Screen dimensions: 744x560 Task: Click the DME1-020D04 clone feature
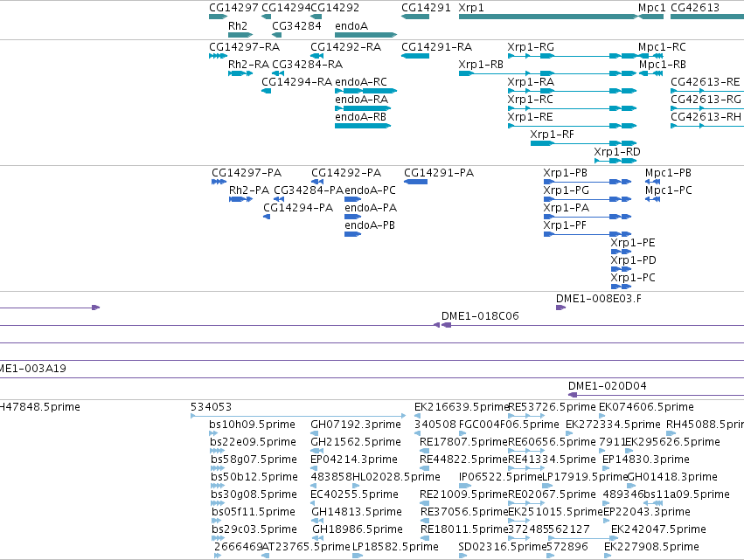pyautogui.click(x=657, y=395)
